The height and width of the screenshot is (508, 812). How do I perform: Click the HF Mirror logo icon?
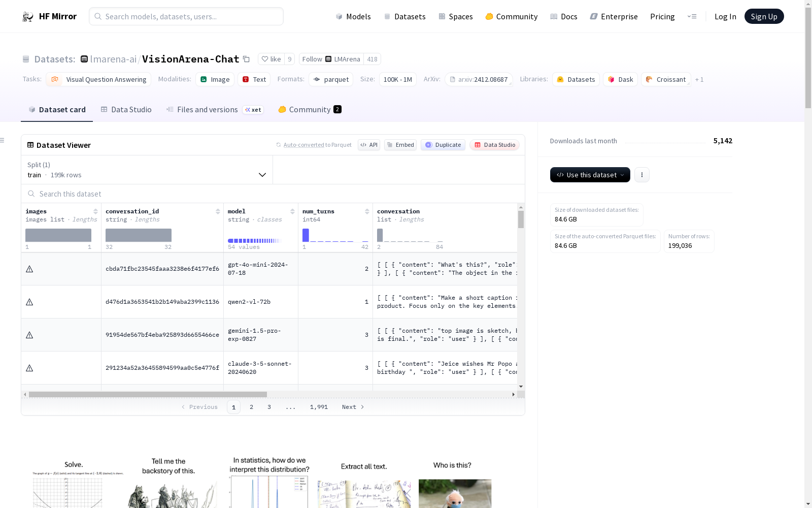(x=28, y=17)
